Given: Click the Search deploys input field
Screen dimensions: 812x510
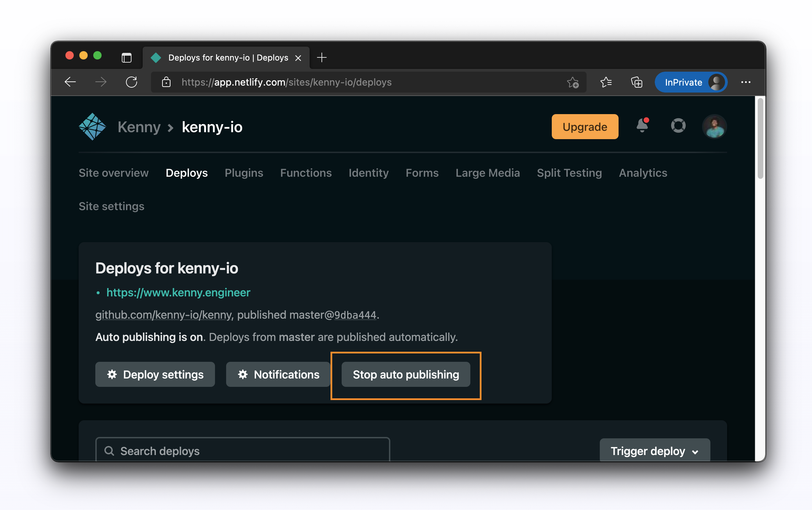Looking at the screenshot, I should pos(242,451).
